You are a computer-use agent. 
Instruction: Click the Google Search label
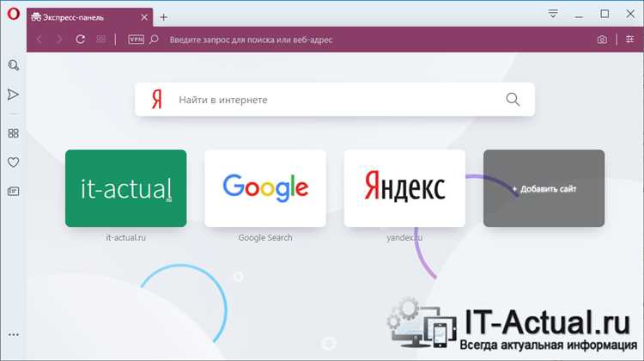pyautogui.click(x=265, y=237)
